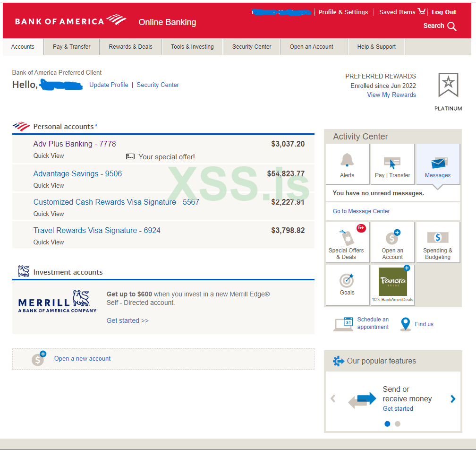Open the Pay | Transfer tile
The height and width of the screenshot is (450, 476).
(392, 164)
